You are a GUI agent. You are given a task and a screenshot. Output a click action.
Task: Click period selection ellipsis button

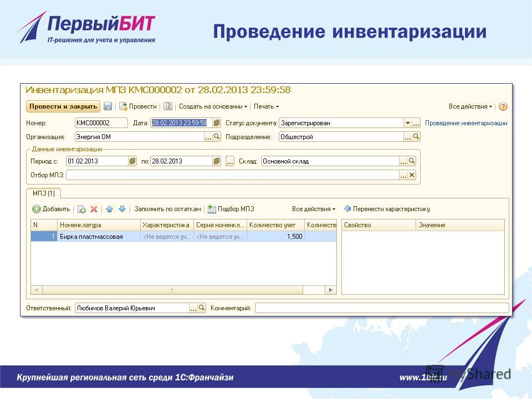pyautogui.click(x=229, y=161)
